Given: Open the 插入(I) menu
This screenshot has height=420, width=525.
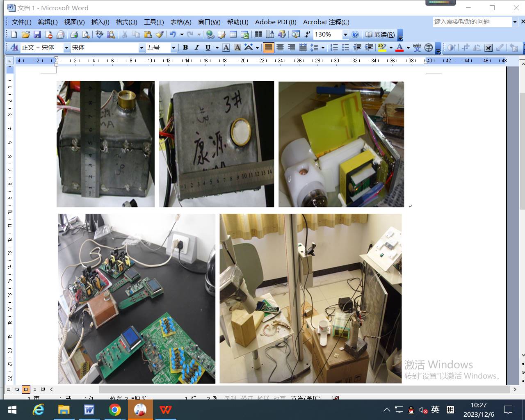Looking at the screenshot, I should (x=100, y=22).
